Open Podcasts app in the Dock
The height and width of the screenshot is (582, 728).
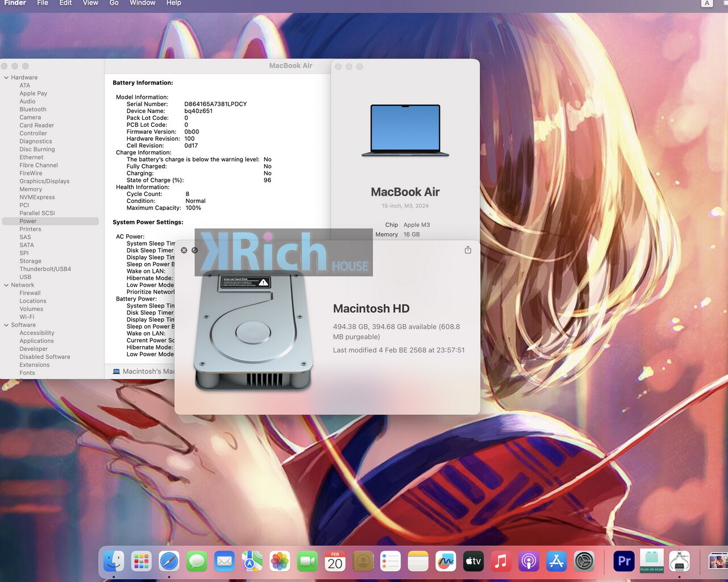coord(529,562)
